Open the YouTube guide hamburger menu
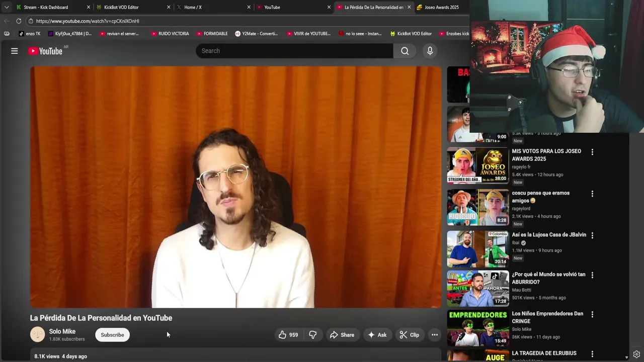The image size is (644, 362). pyautogui.click(x=15, y=51)
